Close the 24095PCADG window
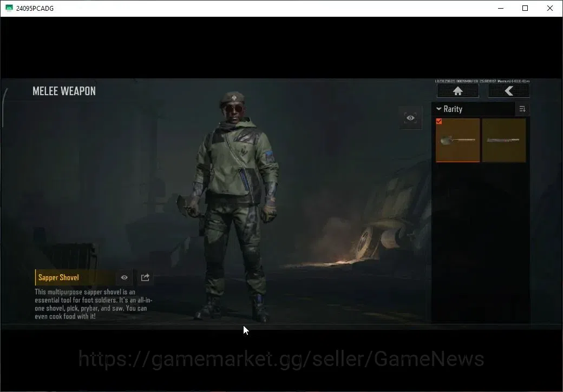 point(549,8)
